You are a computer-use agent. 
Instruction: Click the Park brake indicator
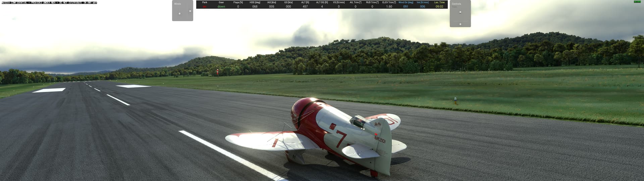(205, 6)
